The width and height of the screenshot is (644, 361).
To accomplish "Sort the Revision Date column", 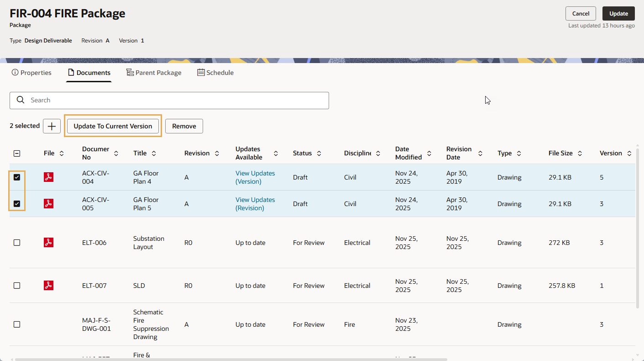I will coord(480,154).
